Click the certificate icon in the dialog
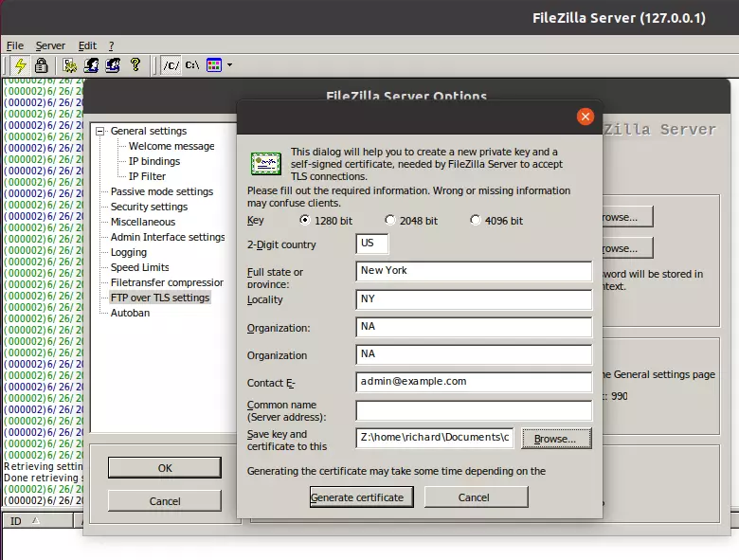 [266, 164]
